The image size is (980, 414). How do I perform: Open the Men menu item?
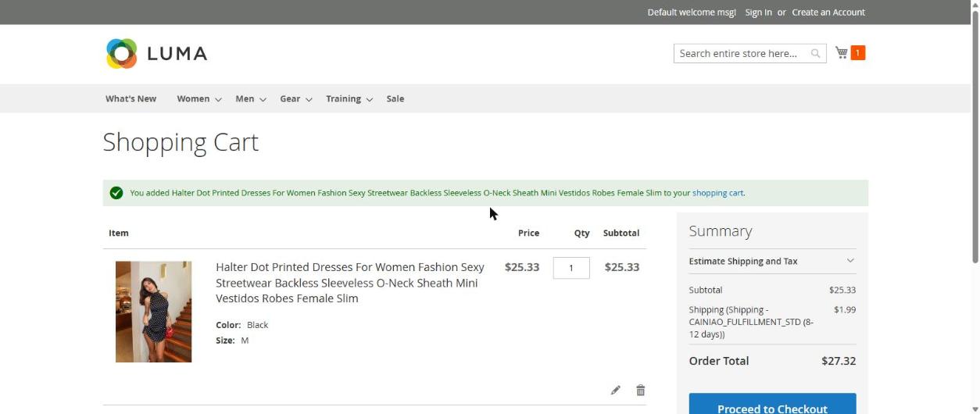(x=245, y=98)
